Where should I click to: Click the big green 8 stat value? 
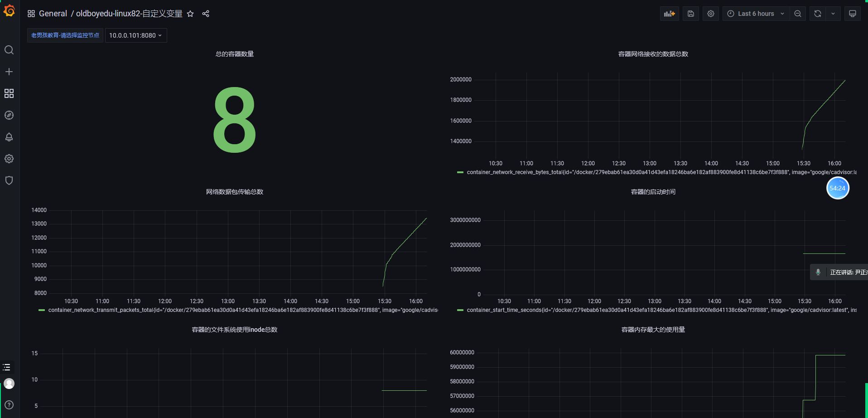click(x=235, y=120)
